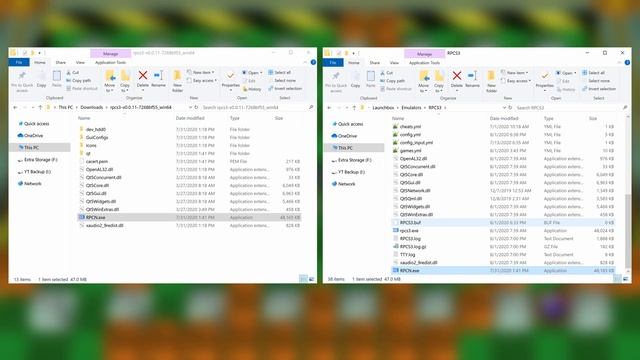
Task: Click This PC breadcrumb in left window
Action: tap(65, 107)
